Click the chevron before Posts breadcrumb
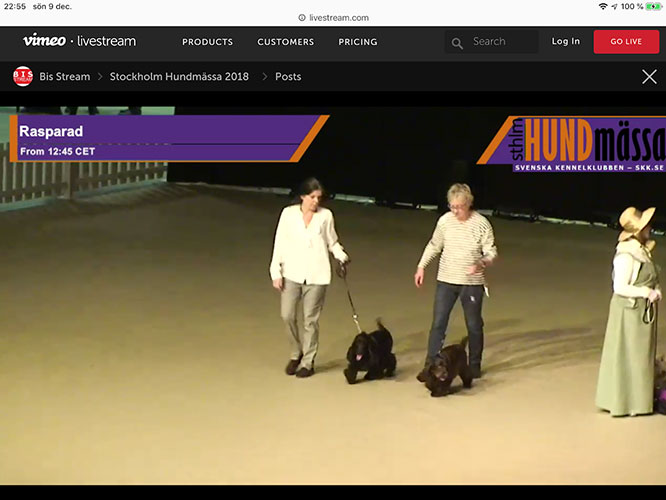Viewport: 666px width, 500px height. 265,76
